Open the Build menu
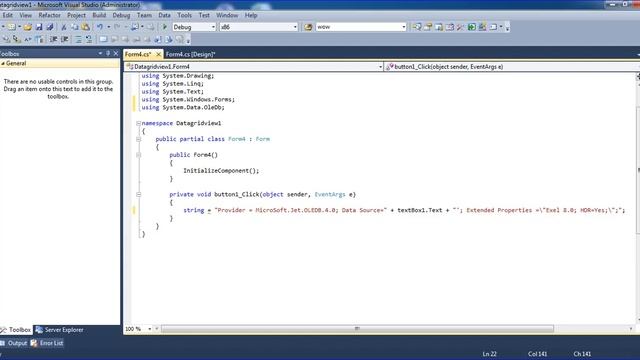The image size is (640, 360). coord(99,15)
